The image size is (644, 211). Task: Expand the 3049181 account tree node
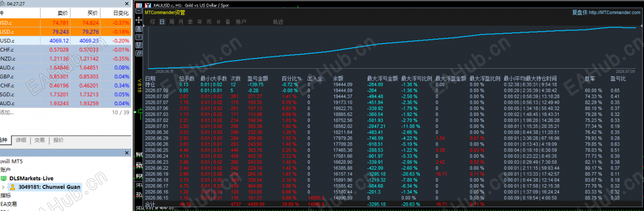click(x=3, y=187)
